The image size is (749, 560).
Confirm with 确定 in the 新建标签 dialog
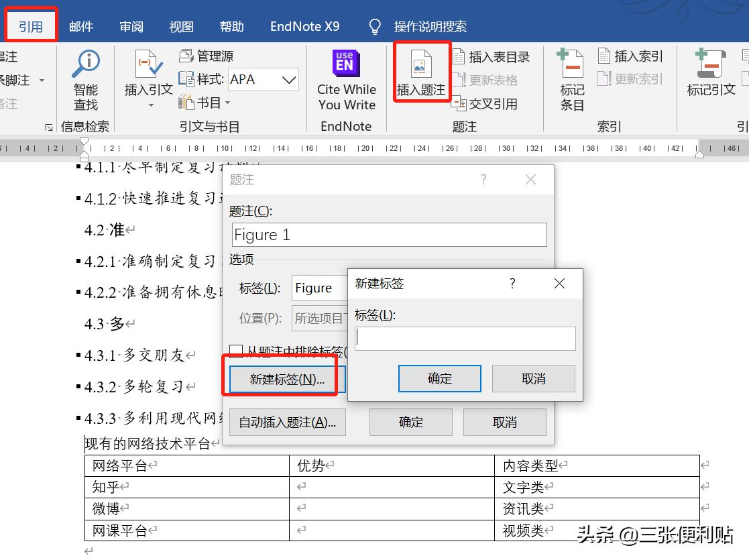pos(439,378)
